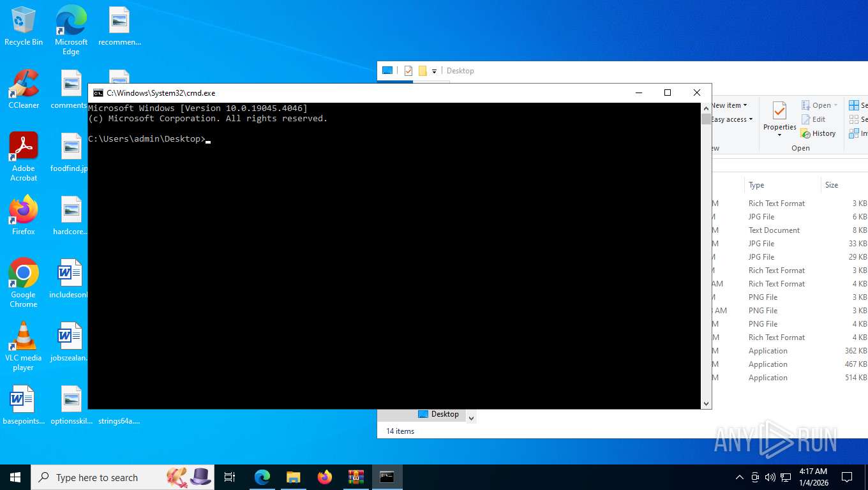
Task: Select the hardcore image file icon
Action: [x=69, y=216]
